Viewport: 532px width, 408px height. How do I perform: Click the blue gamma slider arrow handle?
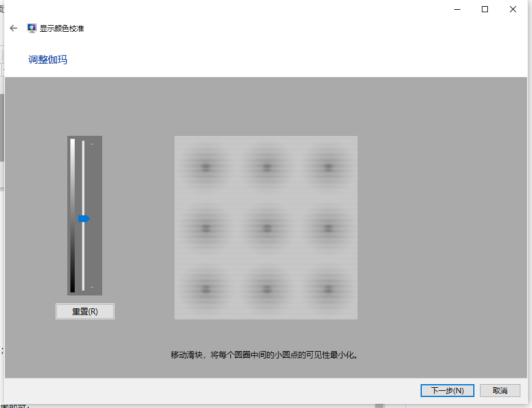(x=85, y=218)
